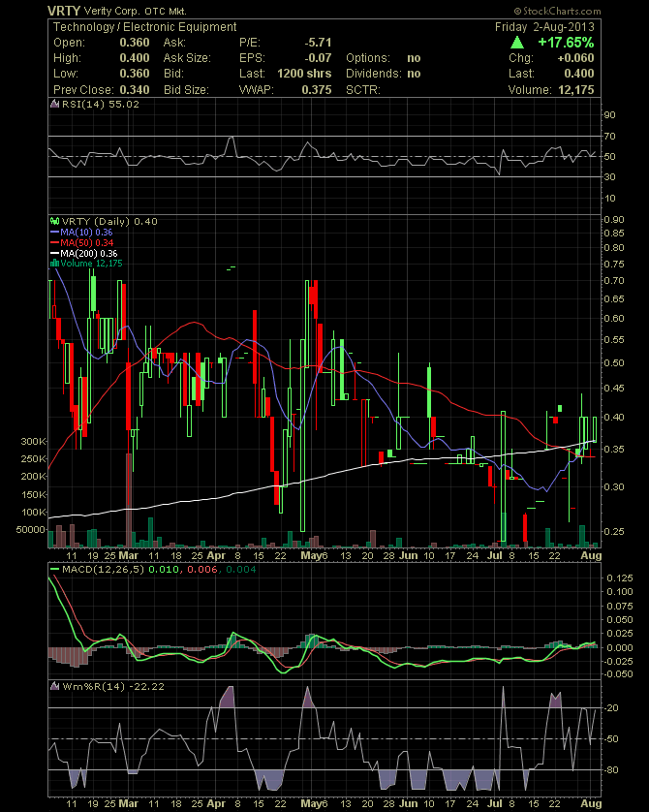Screen dimensions: 649x812
Task: Click the Jul date label under the volume bars
Action: [495, 555]
